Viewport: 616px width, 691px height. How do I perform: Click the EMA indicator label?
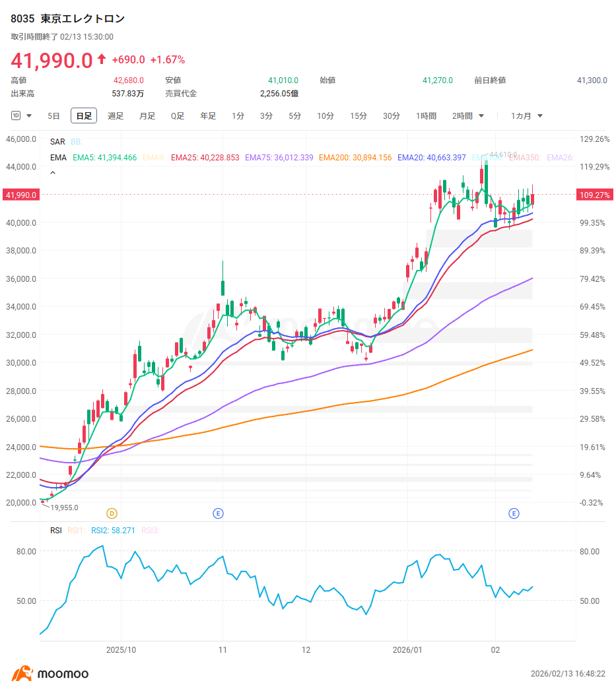[x=58, y=157]
